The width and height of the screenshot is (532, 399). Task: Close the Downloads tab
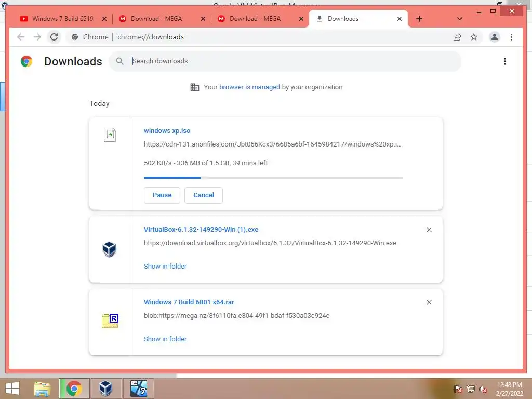[400, 19]
